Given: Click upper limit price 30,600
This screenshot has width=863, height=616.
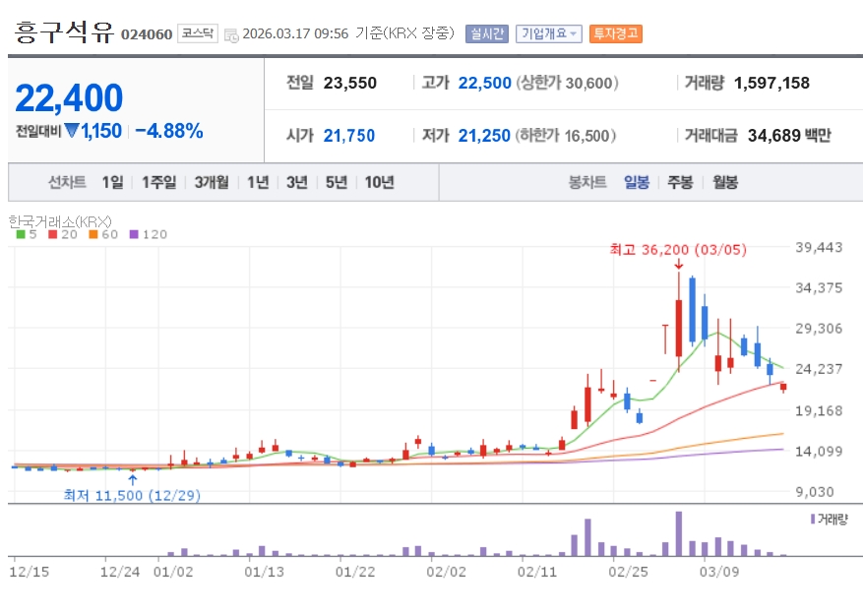Looking at the screenshot, I should (x=588, y=83).
